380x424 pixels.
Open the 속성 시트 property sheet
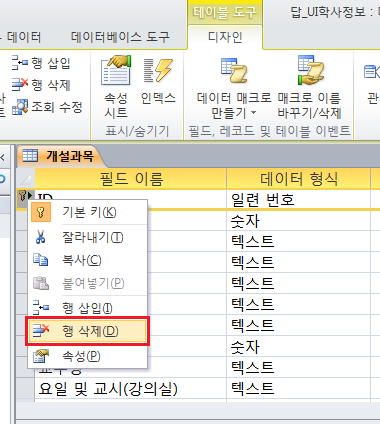pos(116,87)
